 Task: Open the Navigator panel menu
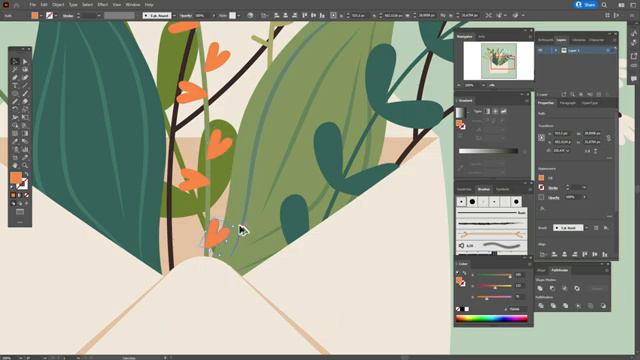530,37
